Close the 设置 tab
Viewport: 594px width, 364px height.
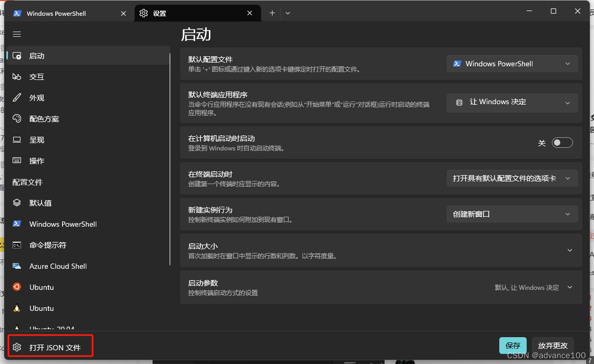pyautogui.click(x=249, y=13)
